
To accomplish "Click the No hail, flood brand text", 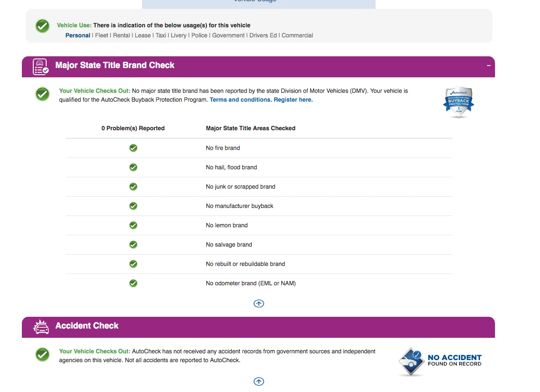I will [x=231, y=167].
